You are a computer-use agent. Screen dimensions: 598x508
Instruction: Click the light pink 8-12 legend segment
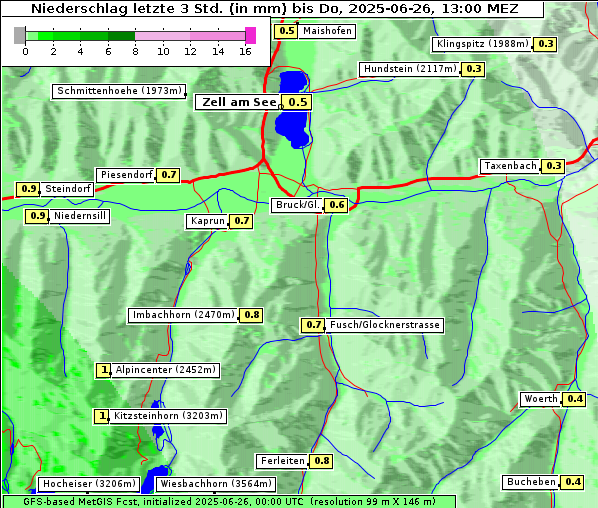[x=162, y=36]
